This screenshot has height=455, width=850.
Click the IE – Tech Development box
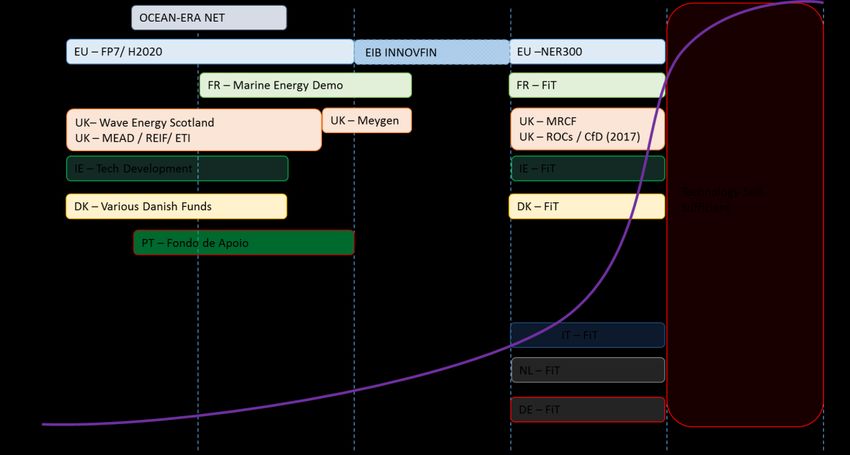tap(177, 168)
